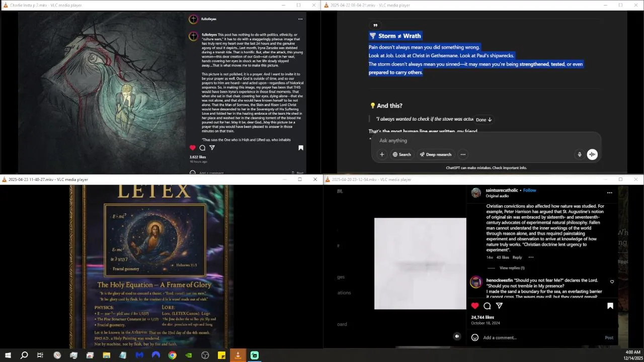Click microphone dictate icon in ChatGPT composer
The height and width of the screenshot is (362, 644).
(x=580, y=154)
